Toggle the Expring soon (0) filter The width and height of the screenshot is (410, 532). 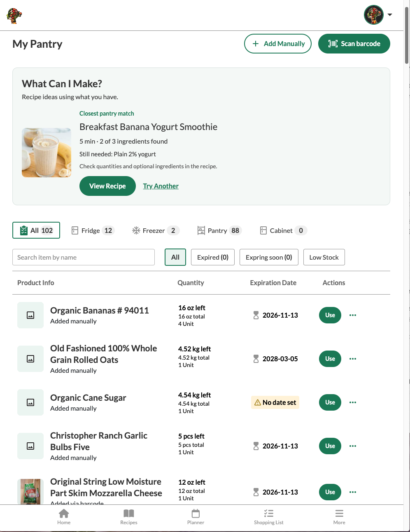pos(269,257)
